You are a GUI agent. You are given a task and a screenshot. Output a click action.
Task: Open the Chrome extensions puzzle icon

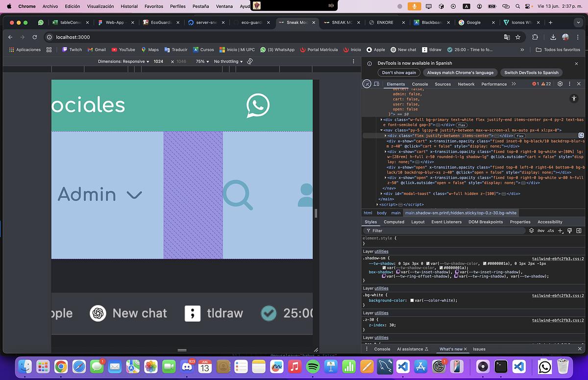click(x=535, y=37)
